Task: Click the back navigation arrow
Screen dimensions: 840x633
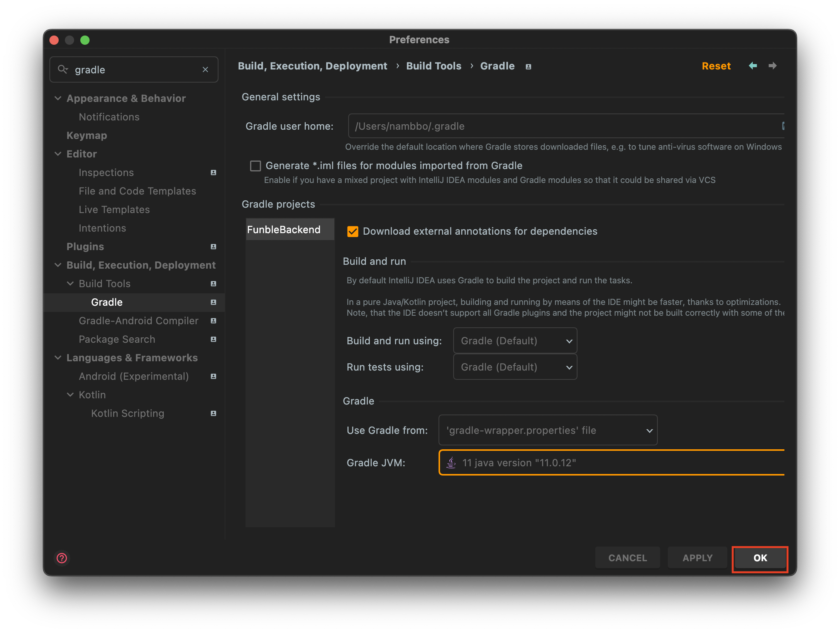Action: [753, 66]
